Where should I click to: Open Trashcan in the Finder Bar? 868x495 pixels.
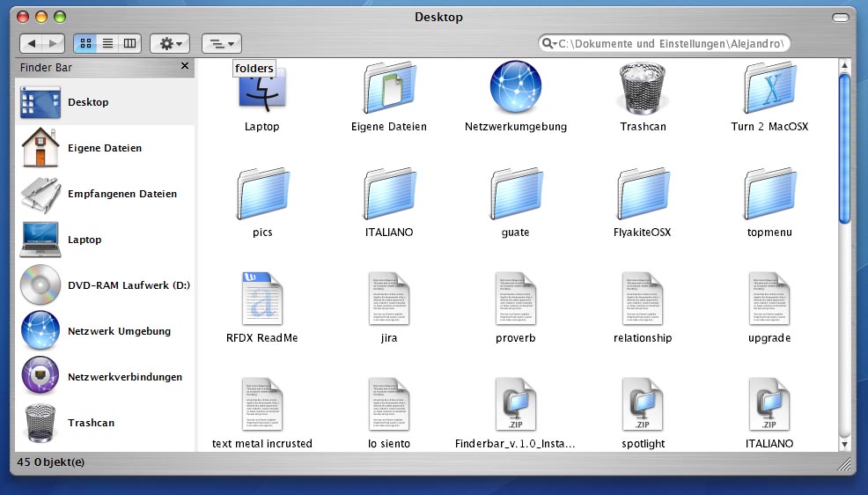(105, 423)
